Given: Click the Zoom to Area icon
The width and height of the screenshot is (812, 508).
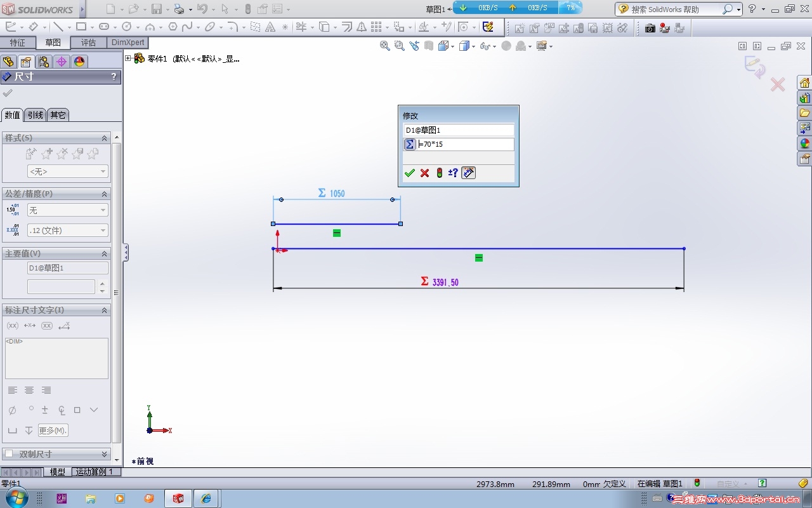Looking at the screenshot, I should (399, 46).
